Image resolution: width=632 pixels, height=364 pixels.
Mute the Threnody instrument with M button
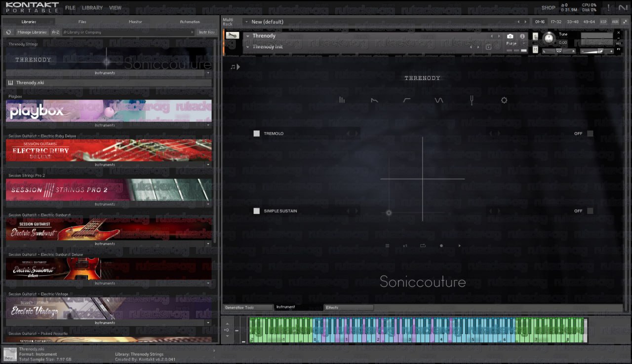pyautogui.click(x=536, y=49)
